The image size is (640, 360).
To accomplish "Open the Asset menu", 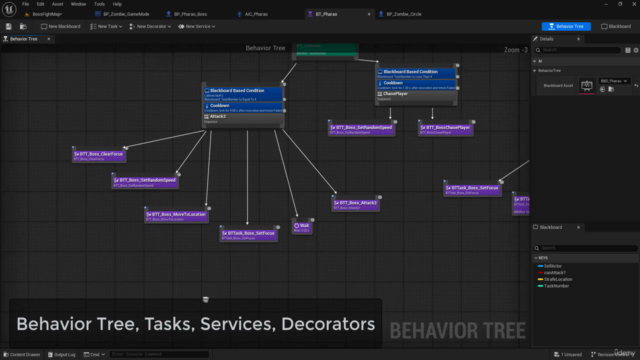I will pyautogui.click(x=57, y=4).
